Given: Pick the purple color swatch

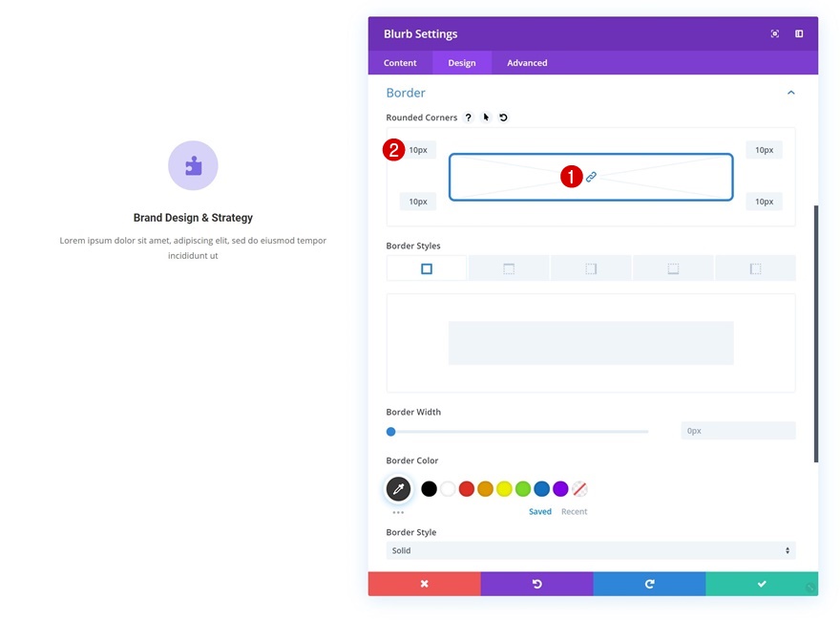Looking at the screenshot, I should click(560, 488).
